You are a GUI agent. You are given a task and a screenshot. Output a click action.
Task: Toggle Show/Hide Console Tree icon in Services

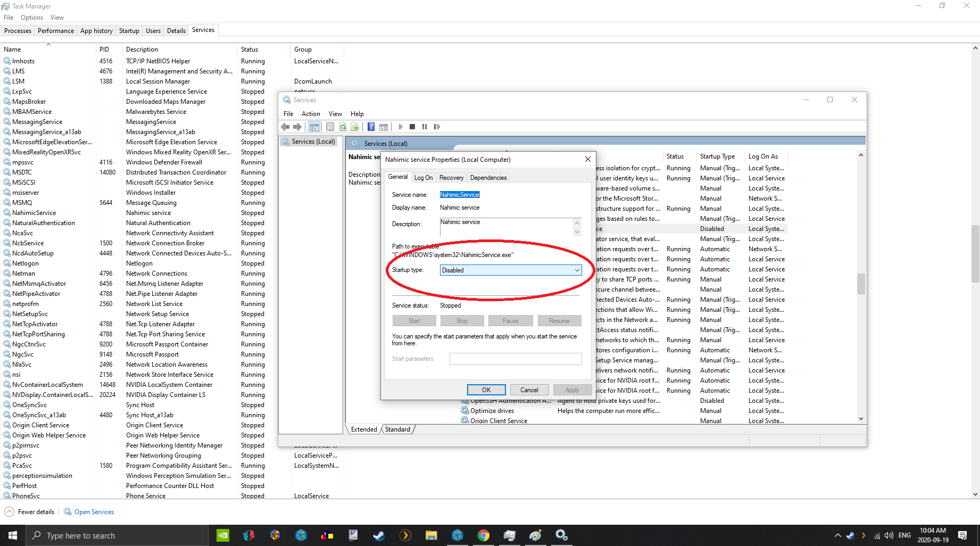[x=314, y=127]
